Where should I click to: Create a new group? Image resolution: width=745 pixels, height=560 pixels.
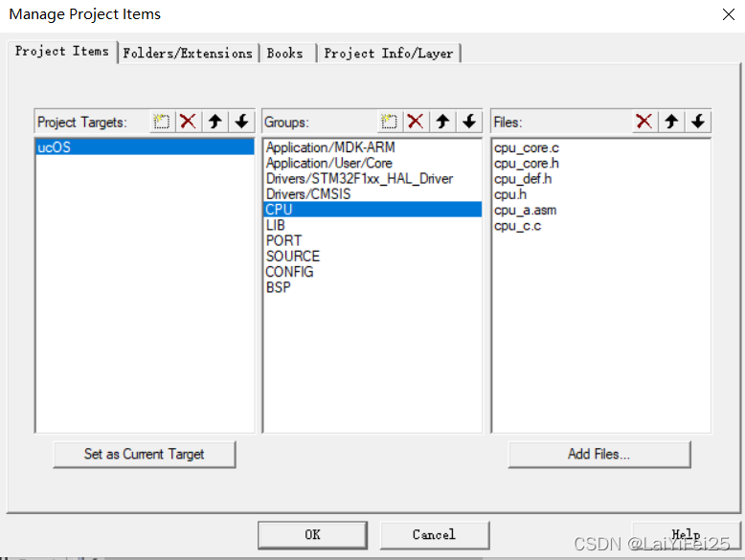click(389, 122)
